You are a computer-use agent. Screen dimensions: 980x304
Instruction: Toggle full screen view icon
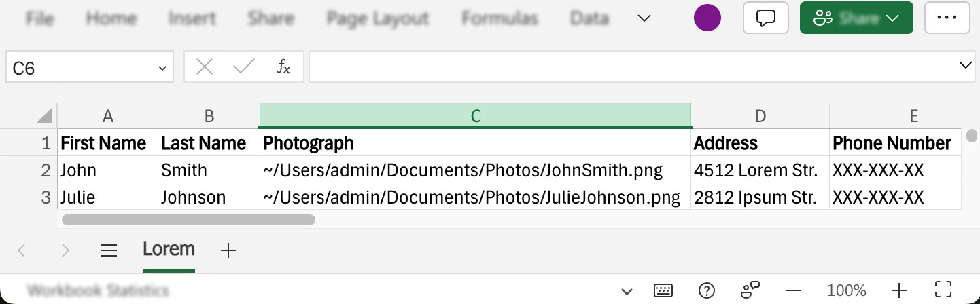click(943, 291)
